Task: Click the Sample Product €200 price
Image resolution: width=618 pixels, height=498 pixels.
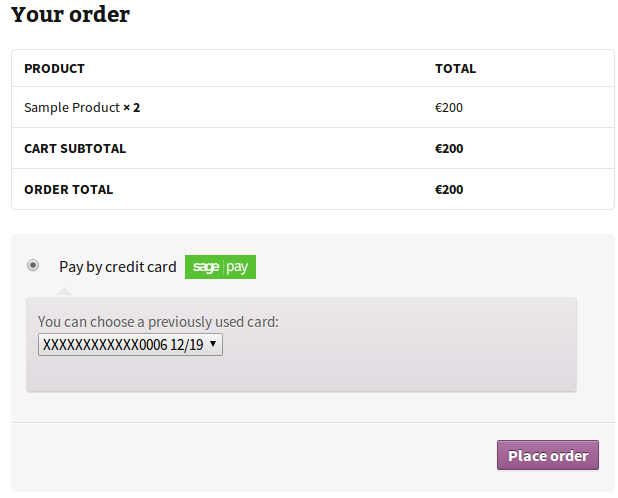Action: pos(449,107)
